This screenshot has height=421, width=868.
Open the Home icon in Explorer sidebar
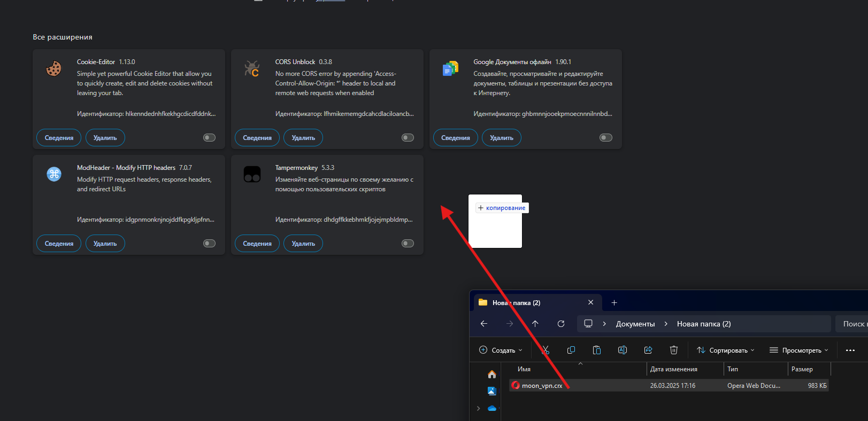pos(491,374)
